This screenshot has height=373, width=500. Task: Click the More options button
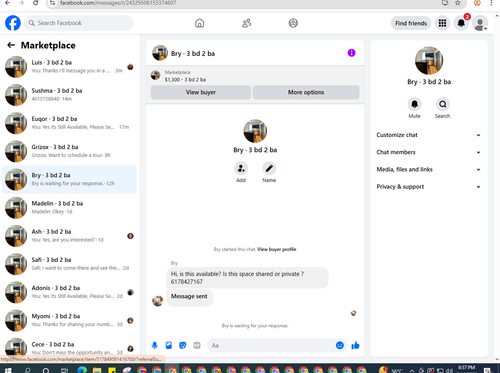point(306,92)
